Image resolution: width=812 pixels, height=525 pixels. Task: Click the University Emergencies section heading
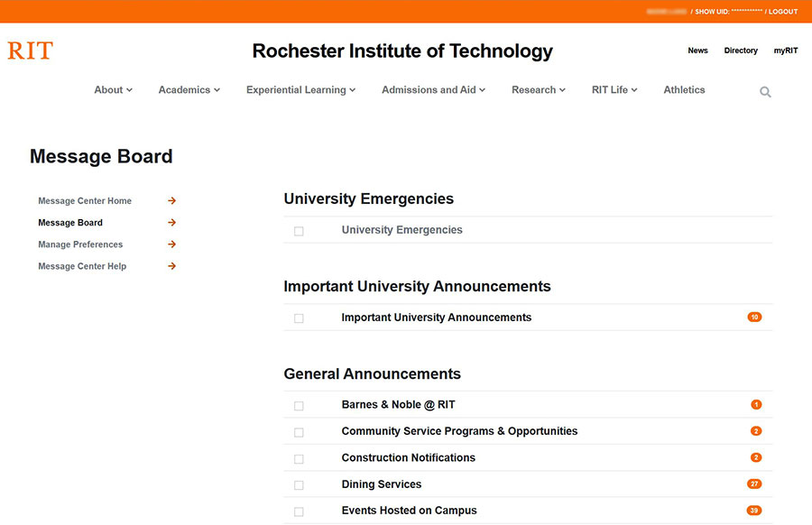[369, 198]
